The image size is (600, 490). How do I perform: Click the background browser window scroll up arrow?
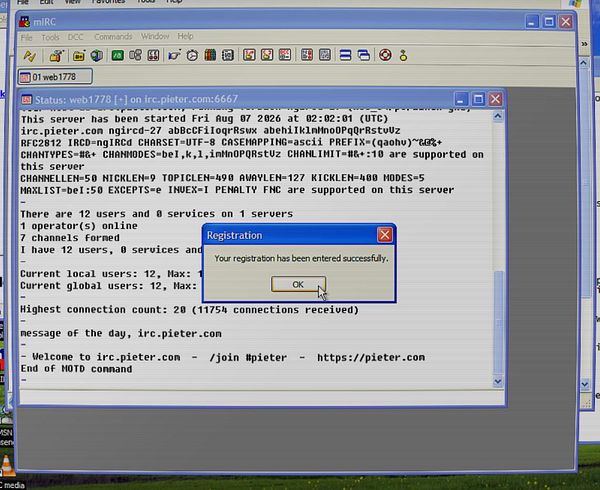584,62
